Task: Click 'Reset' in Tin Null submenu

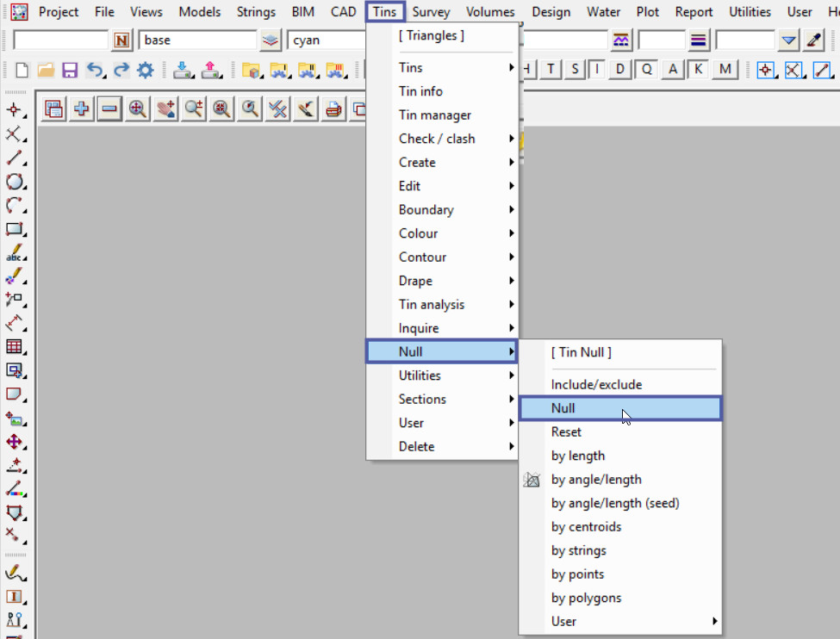Action: pos(566,431)
